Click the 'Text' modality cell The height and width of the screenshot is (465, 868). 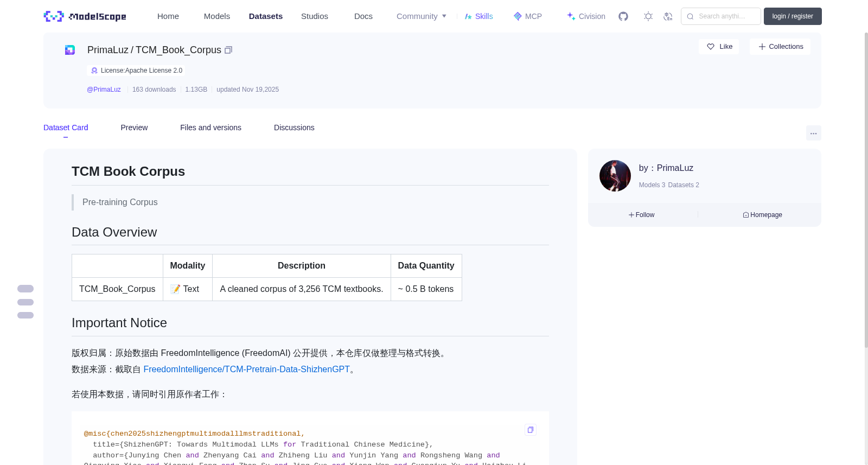pos(187,289)
